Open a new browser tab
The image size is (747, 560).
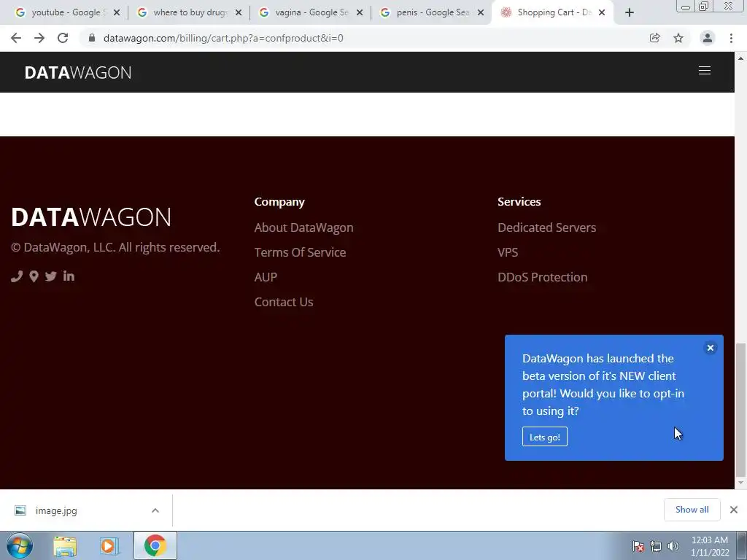tap(630, 12)
